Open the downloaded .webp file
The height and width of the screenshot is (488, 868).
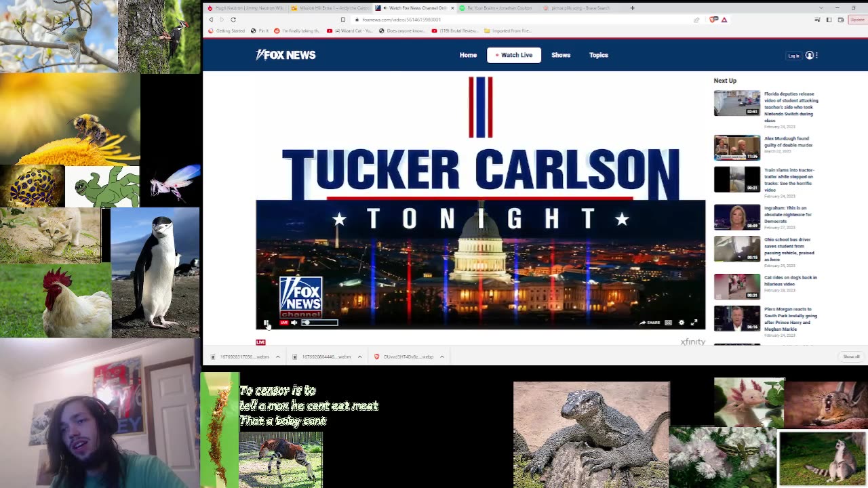[404, 357]
